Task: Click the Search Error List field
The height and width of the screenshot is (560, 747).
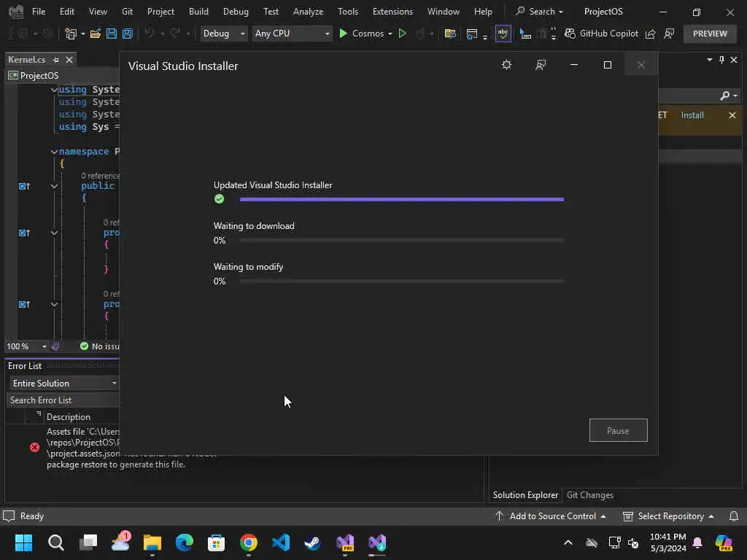Action: point(63,400)
